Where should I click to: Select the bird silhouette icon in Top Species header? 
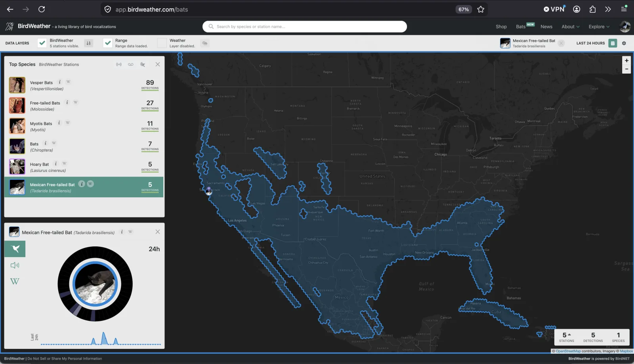click(143, 64)
